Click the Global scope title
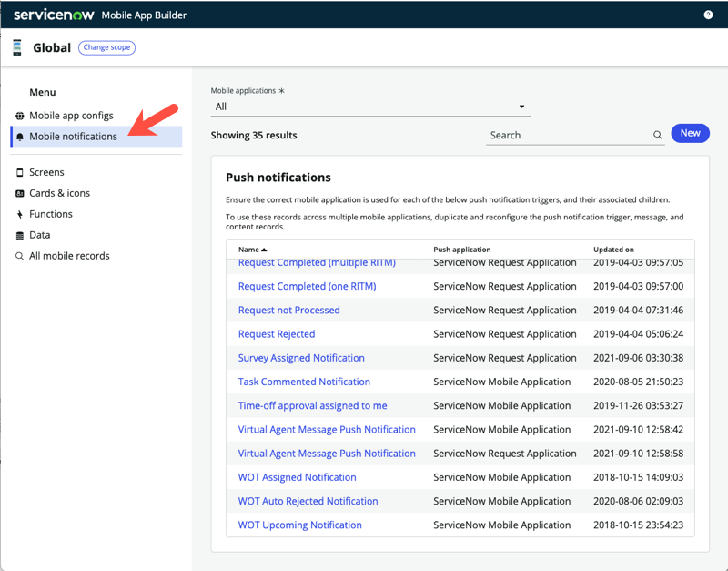This screenshot has height=571, width=728. click(x=52, y=48)
